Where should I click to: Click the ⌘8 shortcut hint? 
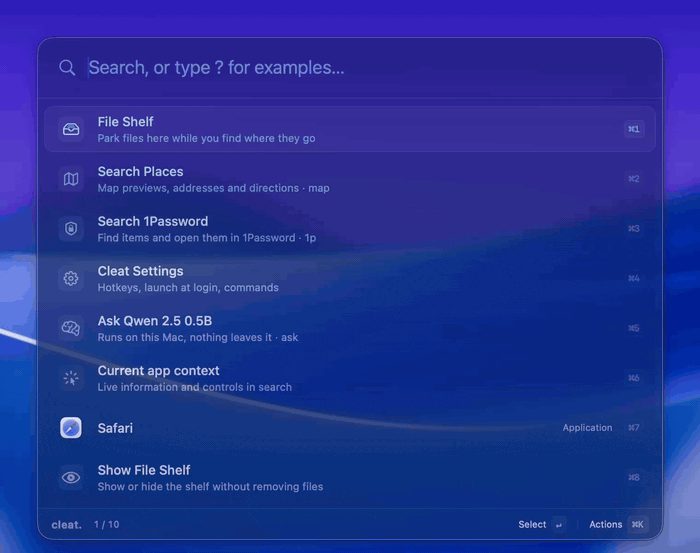tap(634, 477)
